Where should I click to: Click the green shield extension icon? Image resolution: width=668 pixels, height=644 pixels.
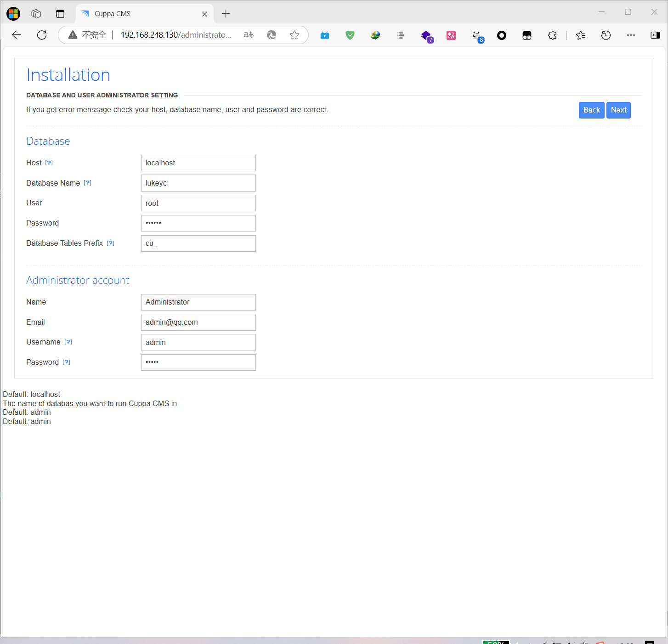tap(350, 35)
